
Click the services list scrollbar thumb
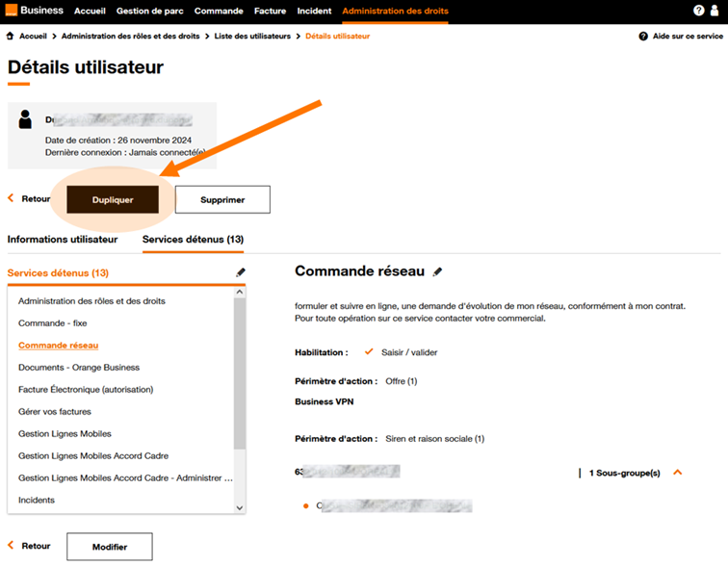tap(240, 373)
